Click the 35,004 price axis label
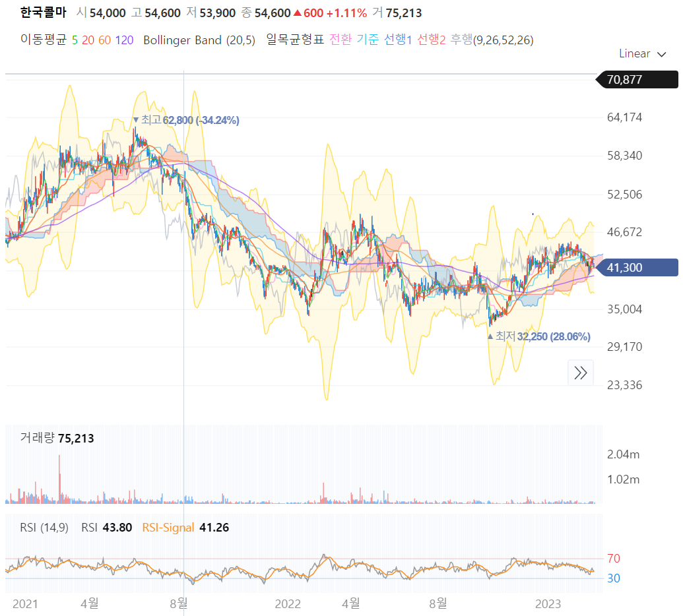 point(625,309)
